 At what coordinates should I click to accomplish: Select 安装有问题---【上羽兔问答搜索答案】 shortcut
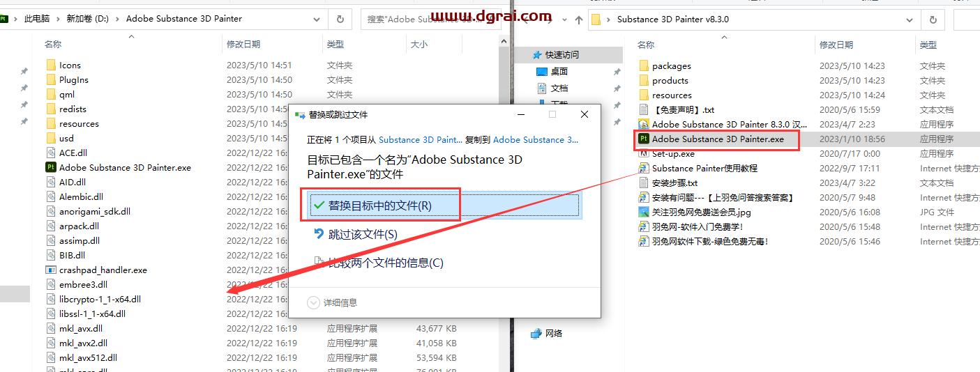tap(723, 197)
